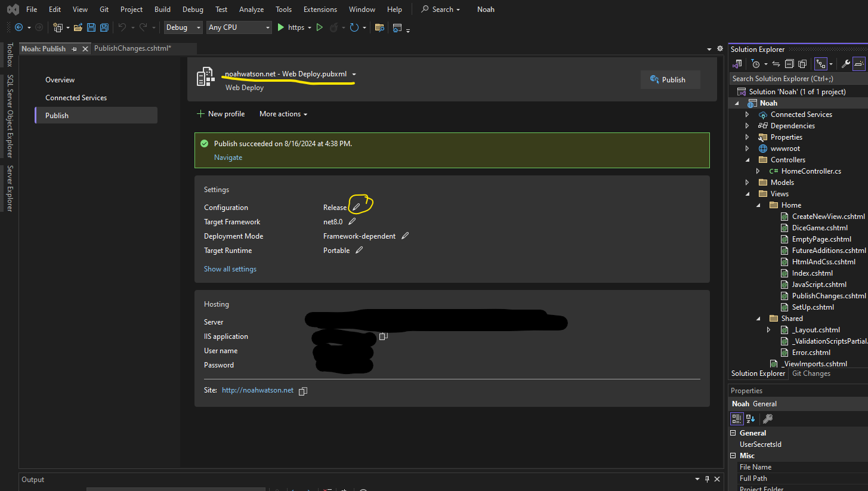The height and width of the screenshot is (491, 868).
Task: Open the Git menu
Action: (104, 10)
